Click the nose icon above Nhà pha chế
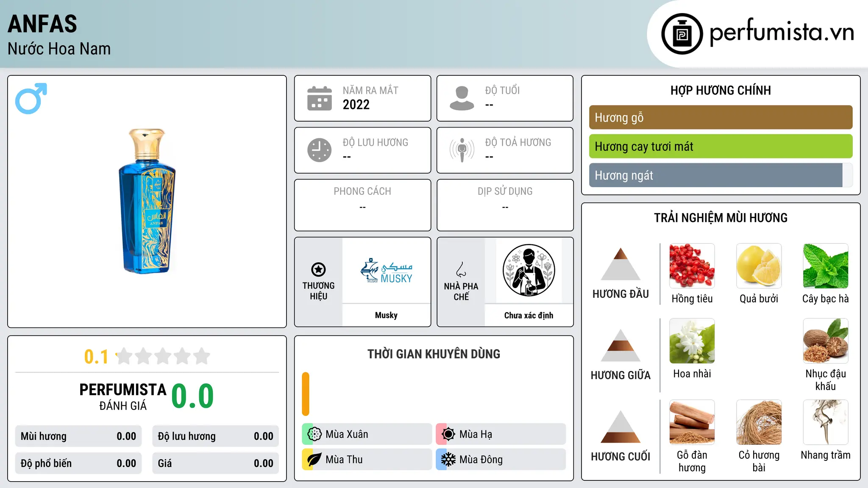 click(x=461, y=269)
